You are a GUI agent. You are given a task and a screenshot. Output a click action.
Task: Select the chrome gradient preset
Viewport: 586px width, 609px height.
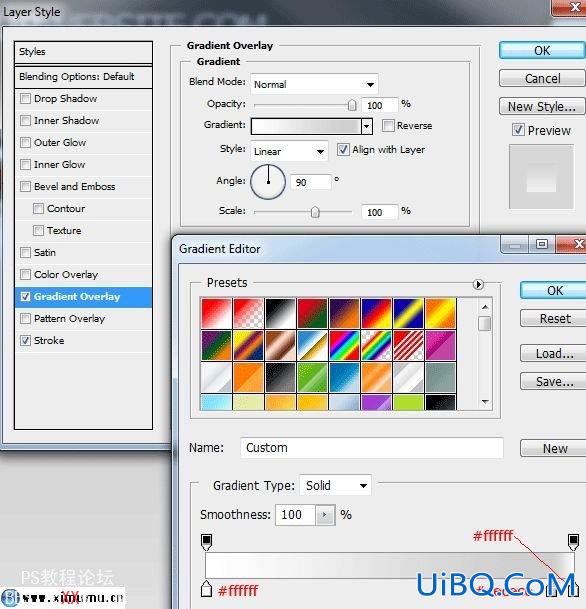click(x=313, y=345)
